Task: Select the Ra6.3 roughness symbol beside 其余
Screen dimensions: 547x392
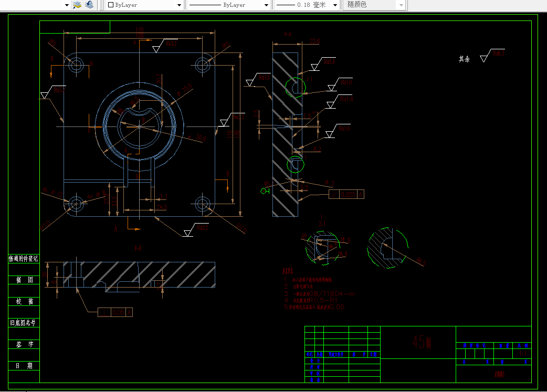Action: (x=492, y=55)
